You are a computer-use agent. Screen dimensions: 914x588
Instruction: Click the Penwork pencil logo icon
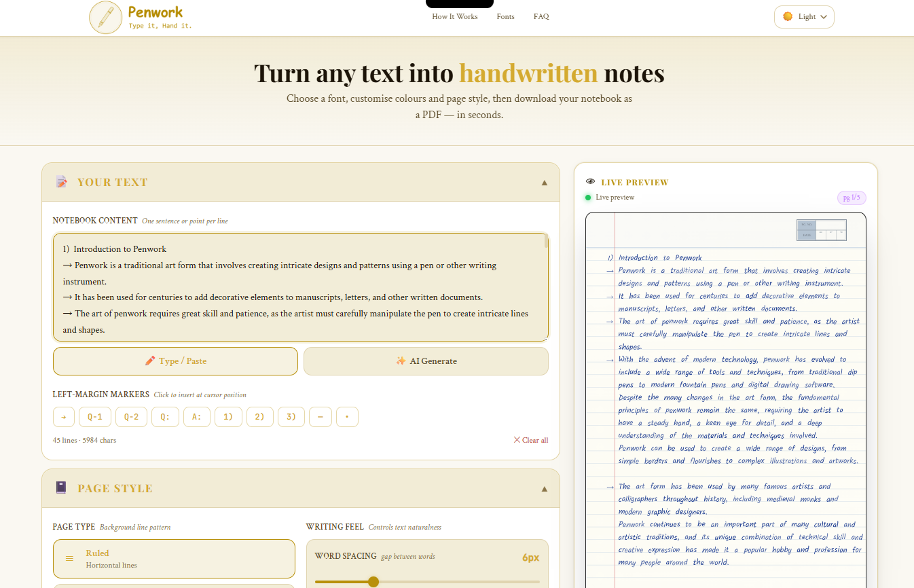[x=106, y=17]
